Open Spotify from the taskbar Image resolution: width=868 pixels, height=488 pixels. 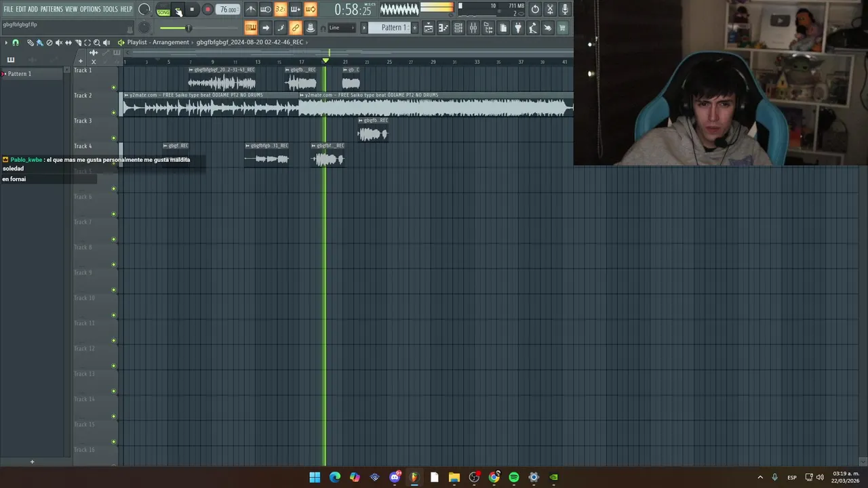tap(514, 477)
